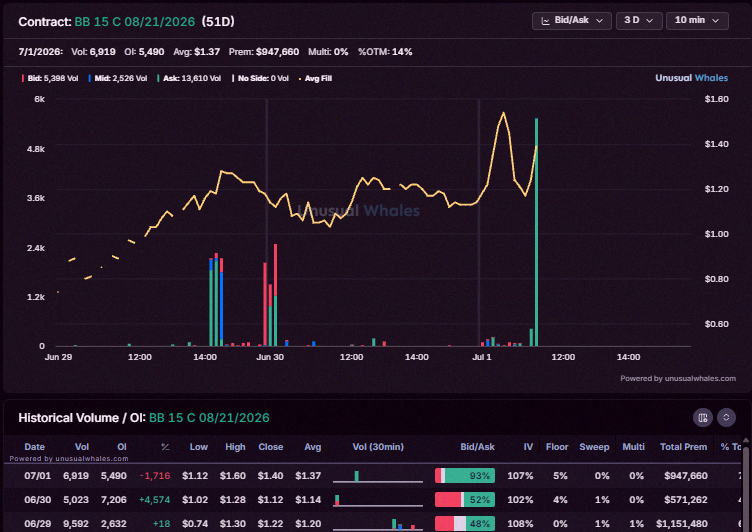The image size is (752, 532).
Task: Click the Jun 29 date axis label
Action: coord(58,357)
